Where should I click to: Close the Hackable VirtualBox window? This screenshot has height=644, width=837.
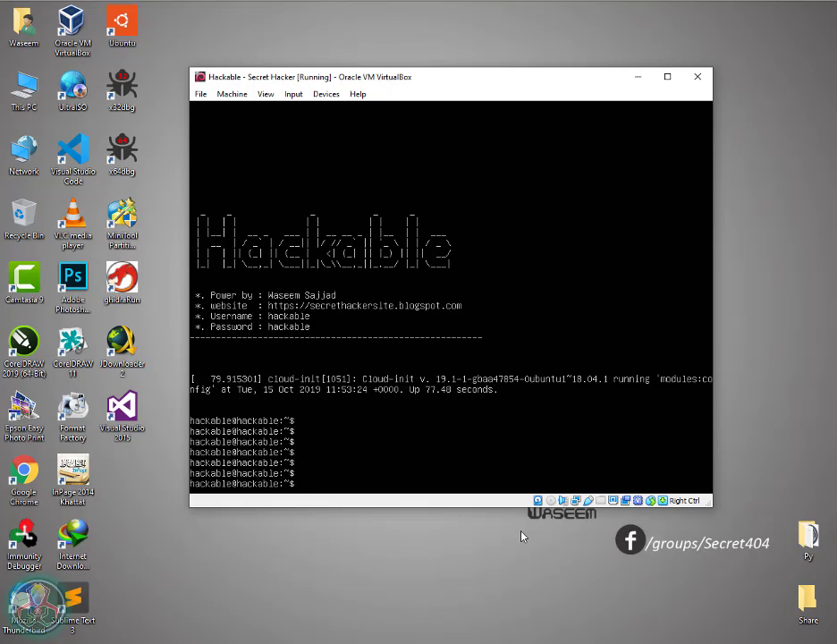tap(697, 77)
